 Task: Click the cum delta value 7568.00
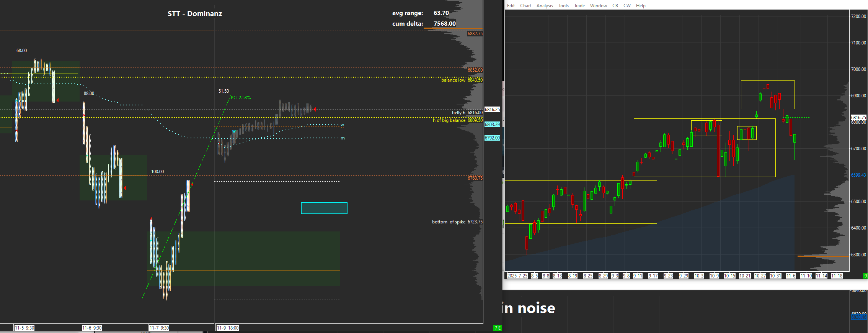(x=444, y=24)
